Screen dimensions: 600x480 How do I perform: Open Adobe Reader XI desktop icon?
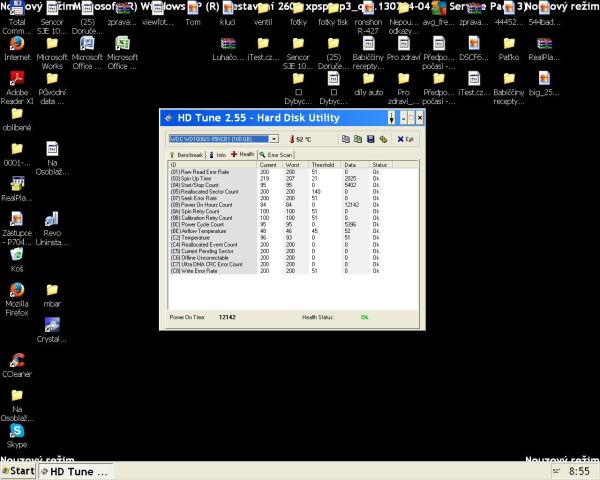point(17,88)
